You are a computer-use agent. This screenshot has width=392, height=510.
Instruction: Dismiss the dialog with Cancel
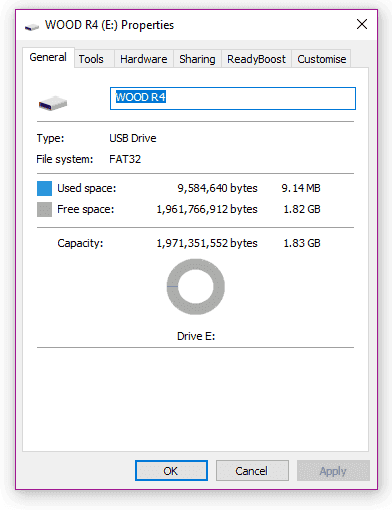[x=252, y=470]
